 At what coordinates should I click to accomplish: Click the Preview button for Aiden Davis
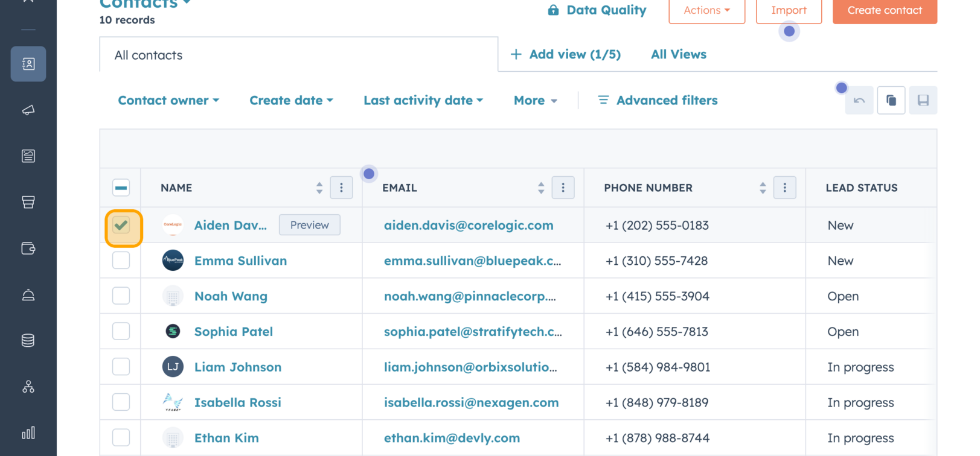(309, 225)
